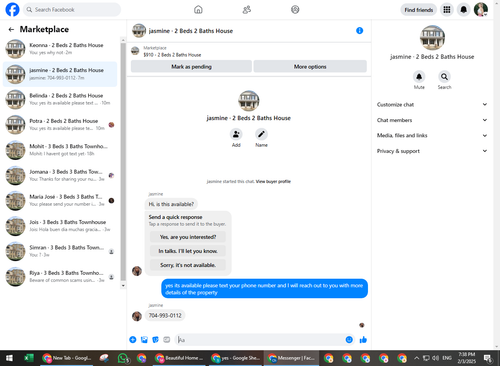
Task: Switch to yes - Google Sheets taskbar window
Action: pos(236,358)
